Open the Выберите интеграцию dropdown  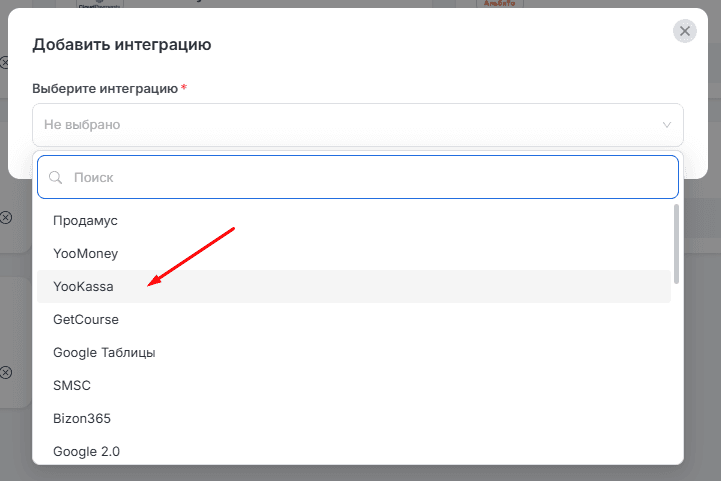(358, 125)
